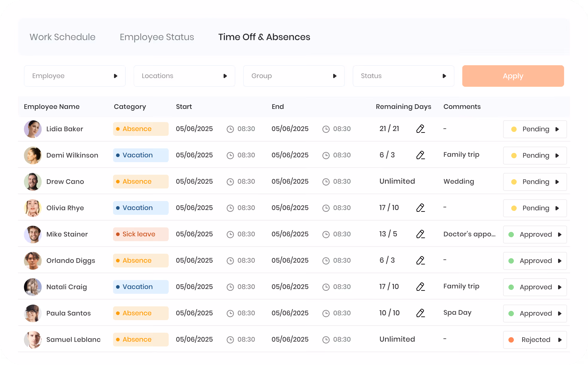Open the Locations filter dropdown

[x=184, y=76]
